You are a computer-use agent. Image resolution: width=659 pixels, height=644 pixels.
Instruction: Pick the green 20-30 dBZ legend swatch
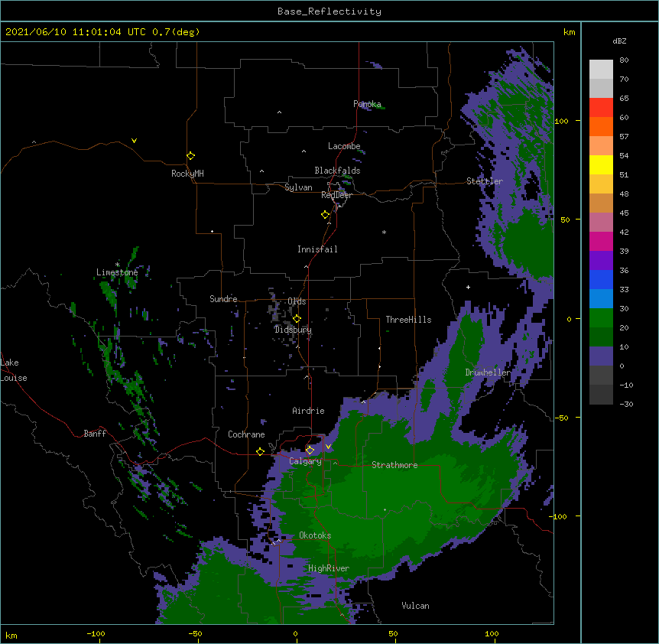pos(601,318)
